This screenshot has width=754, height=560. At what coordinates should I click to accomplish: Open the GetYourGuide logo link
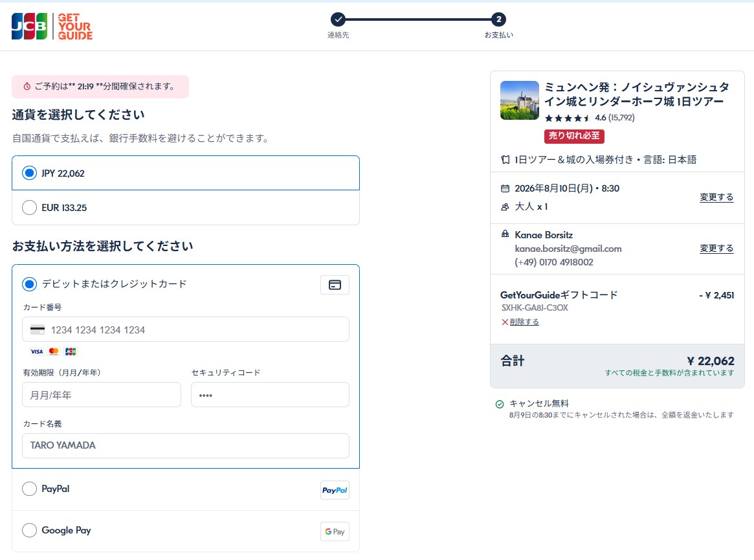point(75,27)
